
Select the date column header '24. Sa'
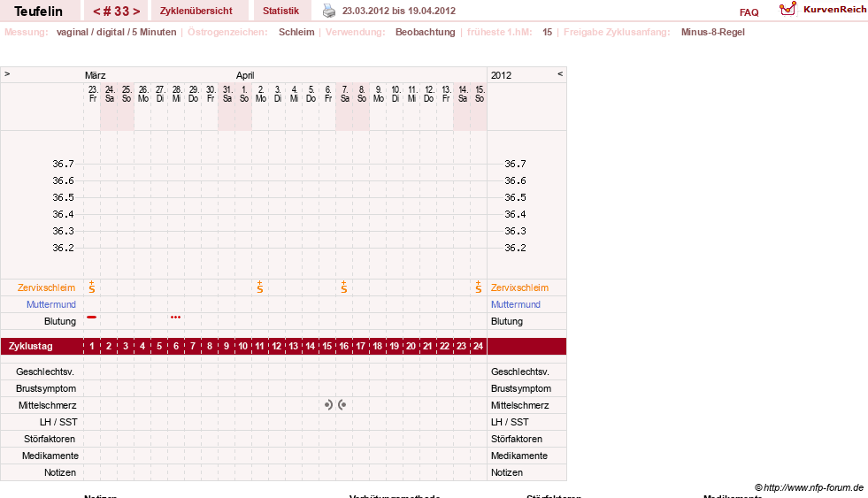[110, 94]
